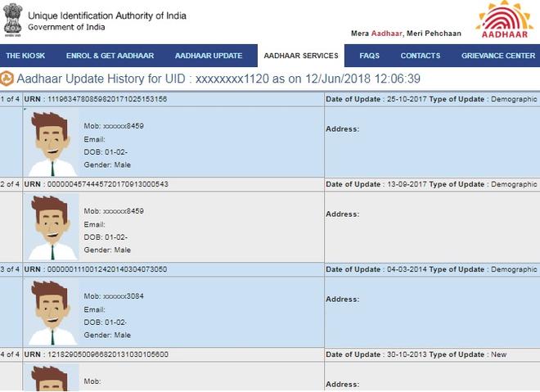This screenshot has width=540, height=392.
Task: Click the avatar photo in record 1 of 4
Action: (x=53, y=143)
